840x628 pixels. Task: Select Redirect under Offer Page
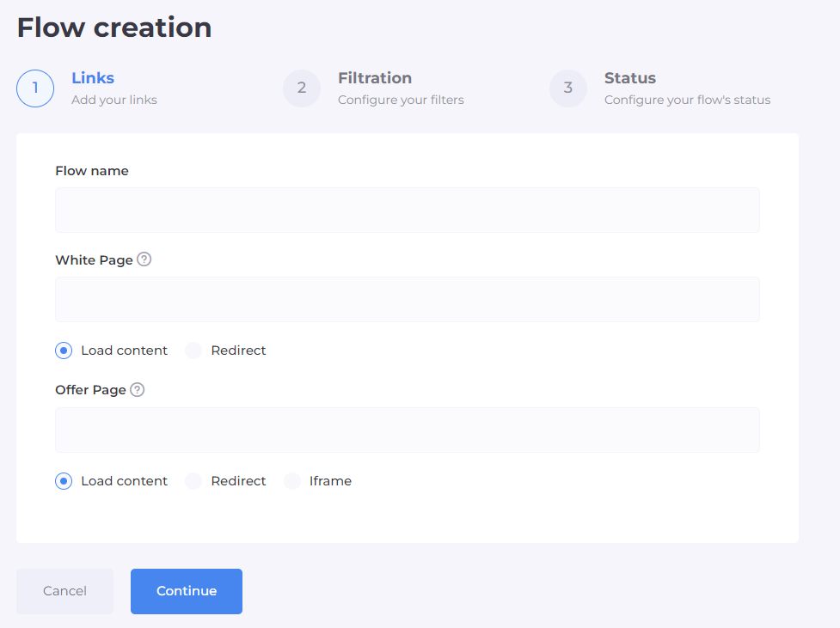click(x=194, y=481)
